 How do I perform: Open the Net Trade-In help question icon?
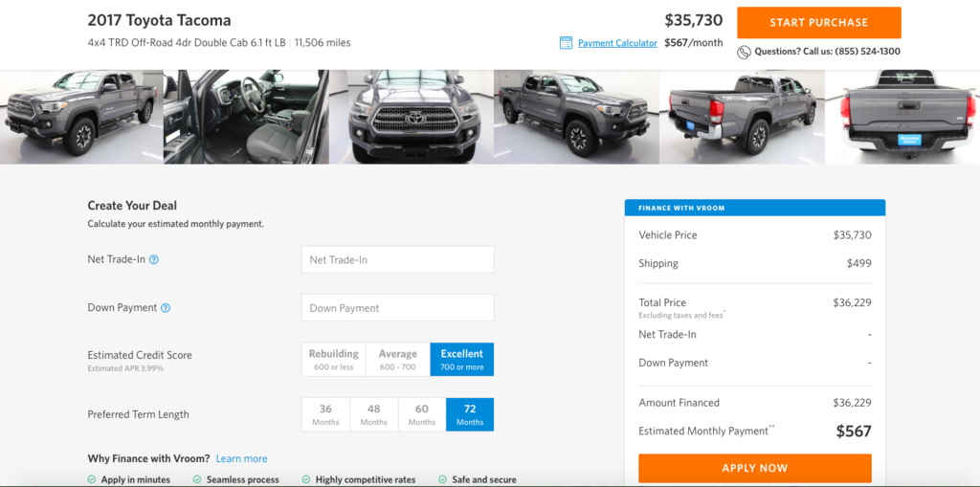coord(154,259)
